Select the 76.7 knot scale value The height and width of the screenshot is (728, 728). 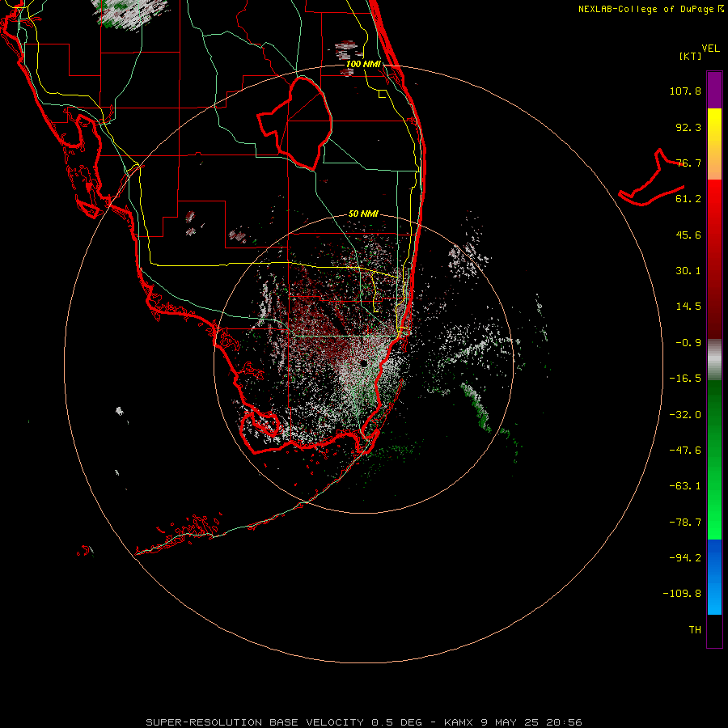(x=688, y=163)
